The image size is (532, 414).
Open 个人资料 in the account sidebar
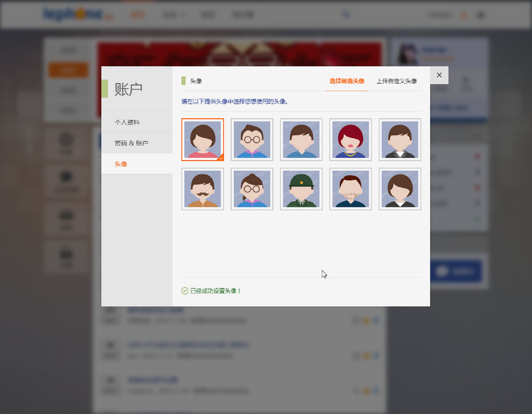[127, 122]
